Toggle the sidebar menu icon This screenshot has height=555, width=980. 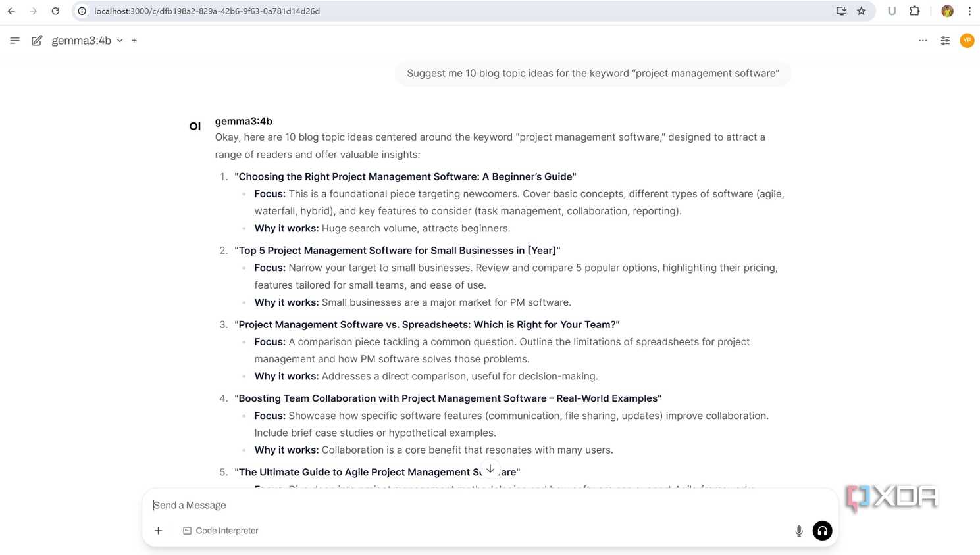(14, 41)
